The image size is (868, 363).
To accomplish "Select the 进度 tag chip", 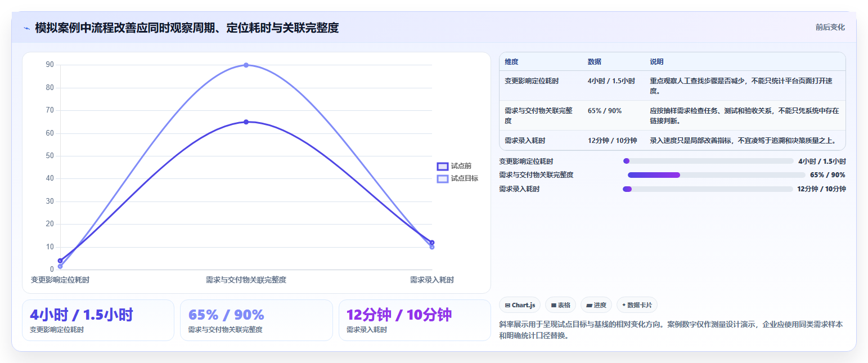I will point(596,305).
